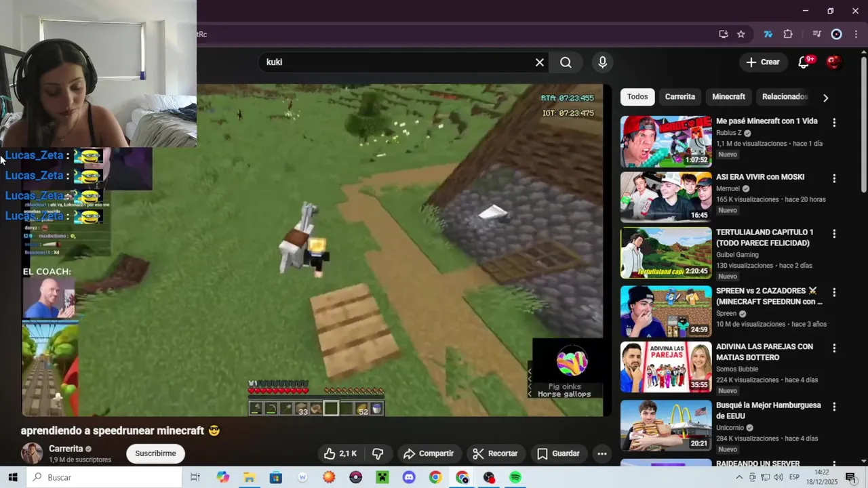Open File Explorer from taskbar
This screenshot has width=868, height=488.
[x=249, y=477]
